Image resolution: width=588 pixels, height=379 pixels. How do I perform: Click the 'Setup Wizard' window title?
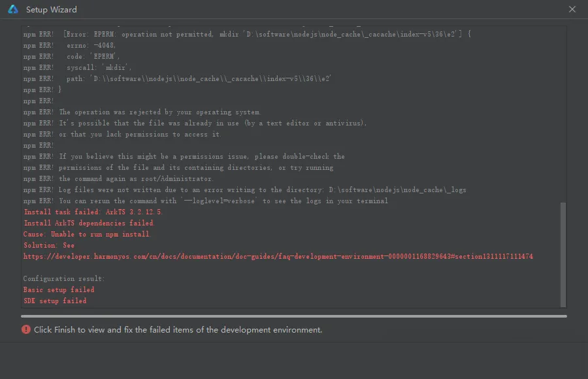click(x=52, y=9)
